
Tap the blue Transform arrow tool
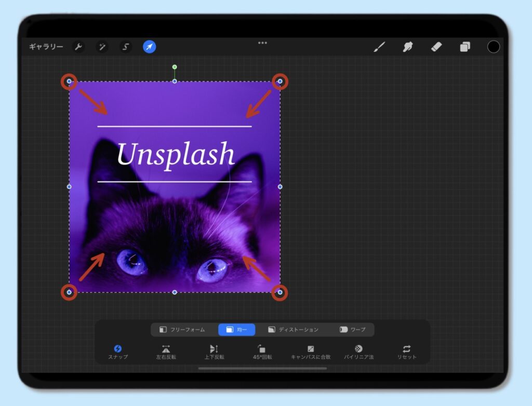point(149,47)
